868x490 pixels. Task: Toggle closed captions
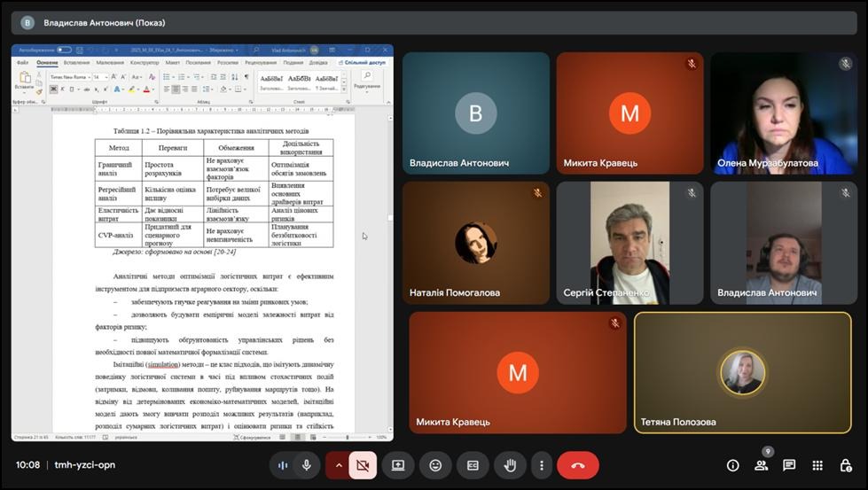click(473, 465)
